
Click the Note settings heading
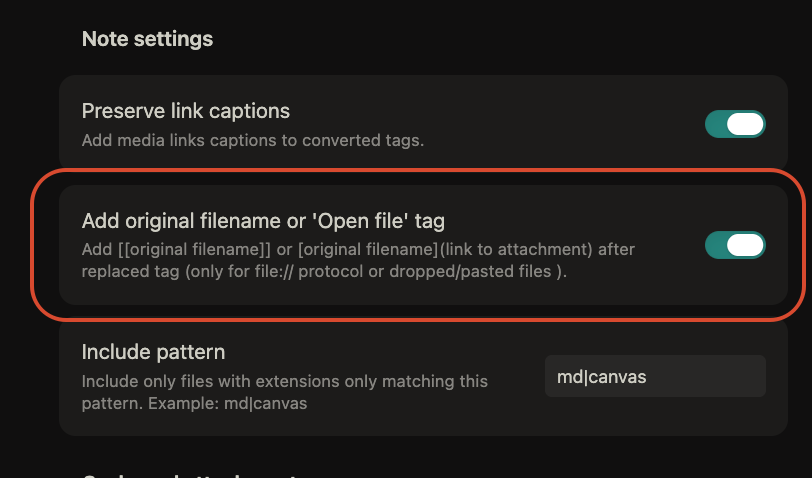pos(147,39)
